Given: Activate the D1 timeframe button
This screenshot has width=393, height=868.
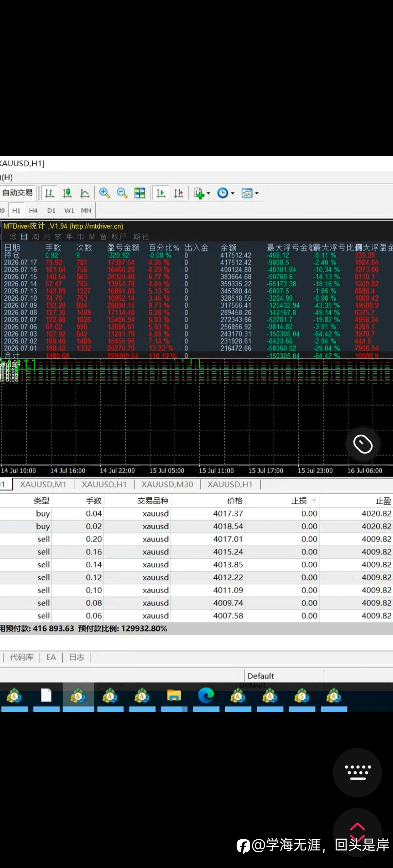Looking at the screenshot, I should pyautogui.click(x=51, y=210).
